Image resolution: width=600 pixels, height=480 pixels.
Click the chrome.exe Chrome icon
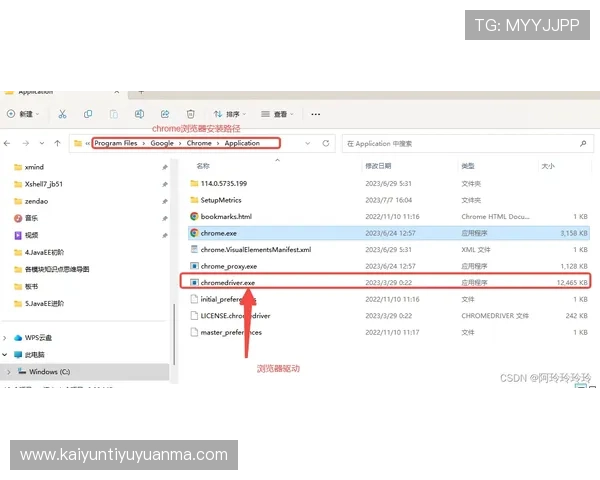pos(194,233)
